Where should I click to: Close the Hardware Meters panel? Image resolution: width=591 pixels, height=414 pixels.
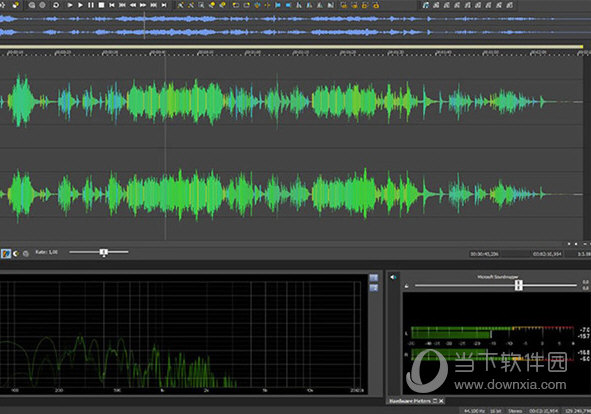tap(441, 401)
